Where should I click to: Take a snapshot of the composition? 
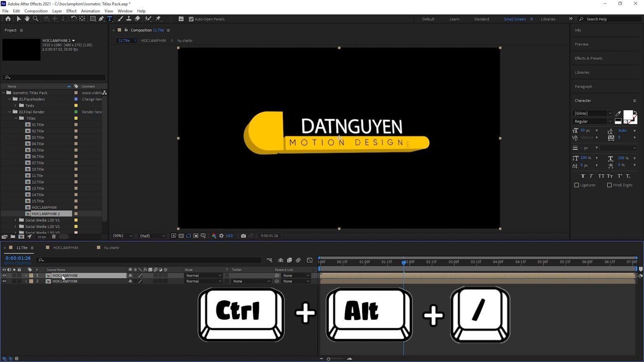[x=244, y=235]
